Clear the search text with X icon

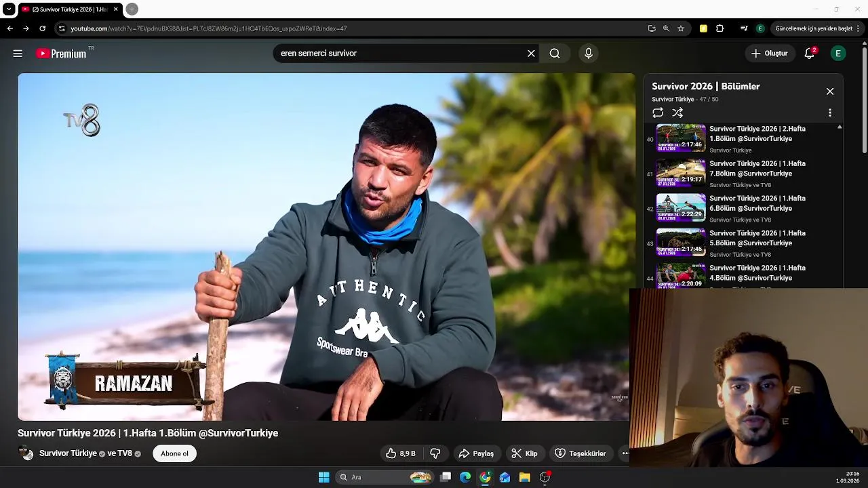pyautogui.click(x=531, y=54)
